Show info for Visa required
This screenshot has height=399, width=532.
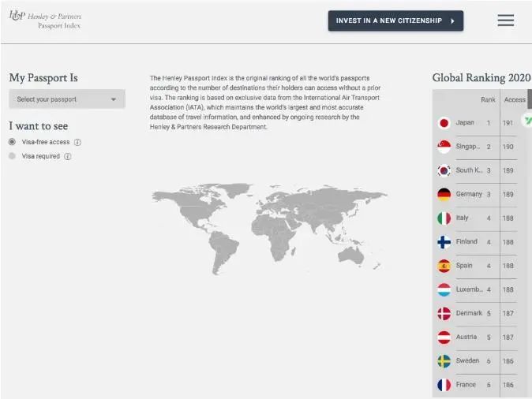[x=68, y=156]
